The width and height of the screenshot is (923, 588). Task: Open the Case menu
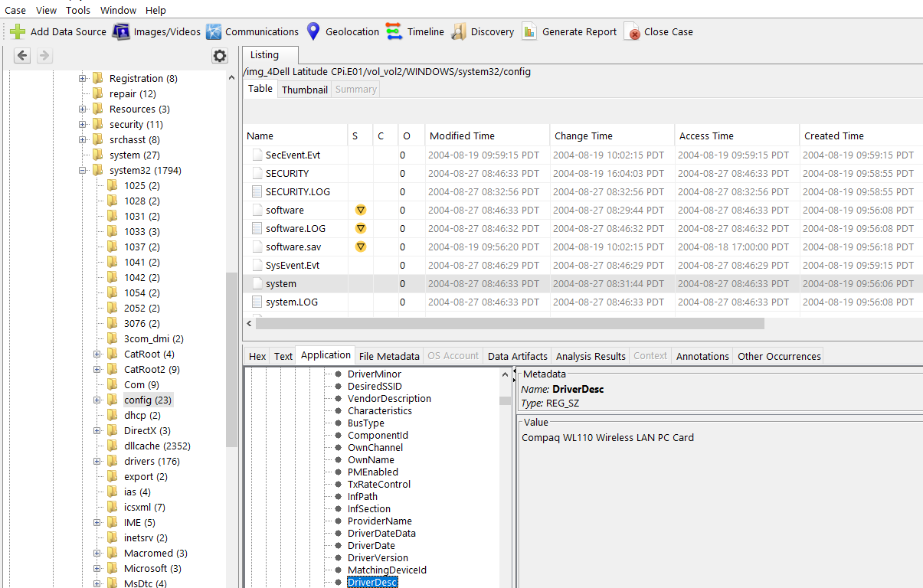click(15, 10)
